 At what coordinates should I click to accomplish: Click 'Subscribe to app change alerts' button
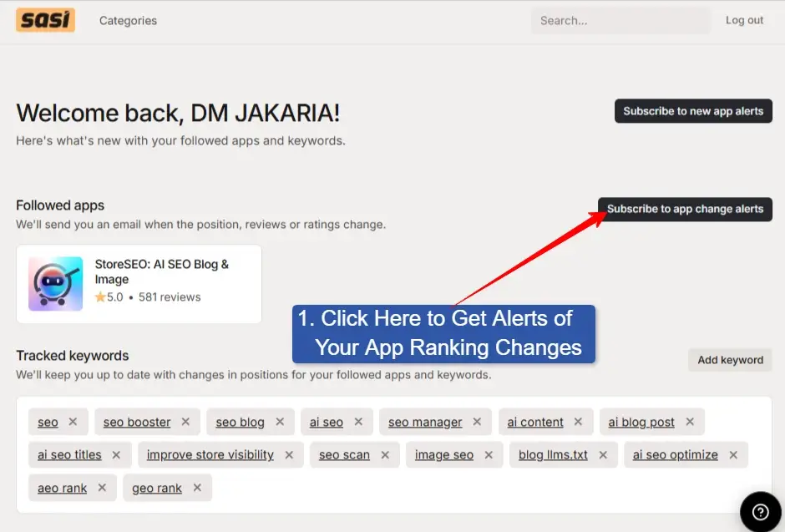click(685, 209)
